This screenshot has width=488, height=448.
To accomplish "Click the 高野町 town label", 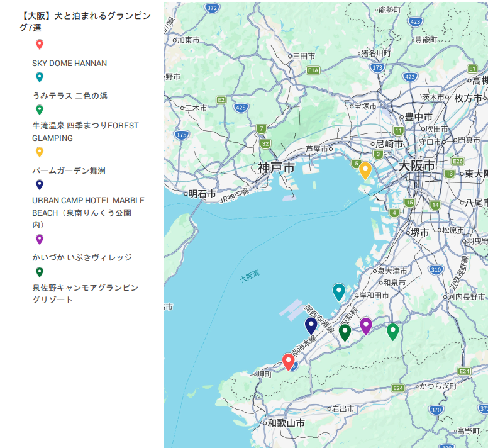I will pyautogui.click(x=469, y=431).
